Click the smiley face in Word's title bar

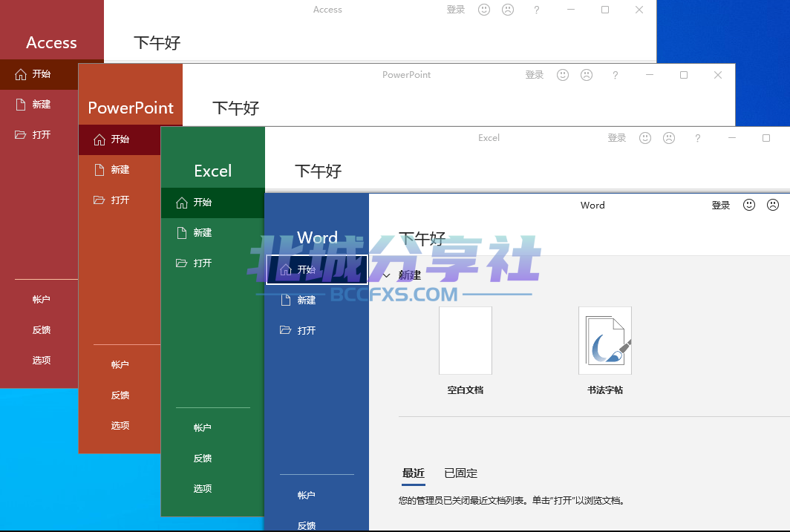tap(749, 205)
